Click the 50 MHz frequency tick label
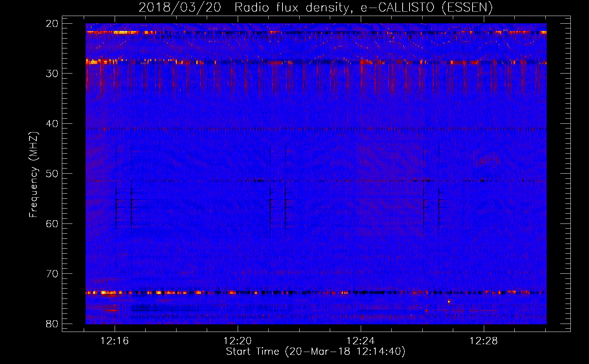The height and width of the screenshot is (364, 589). click(x=52, y=174)
